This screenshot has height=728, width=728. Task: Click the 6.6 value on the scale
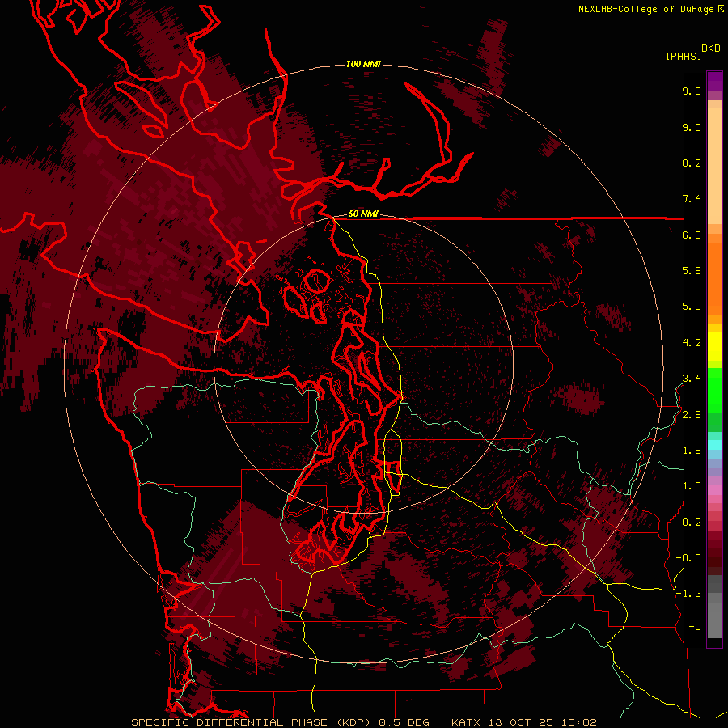pyautogui.click(x=692, y=235)
